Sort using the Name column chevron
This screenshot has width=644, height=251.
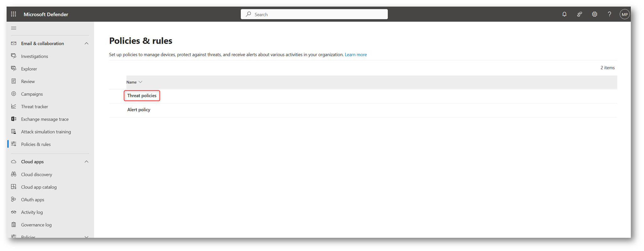[x=140, y=82]
